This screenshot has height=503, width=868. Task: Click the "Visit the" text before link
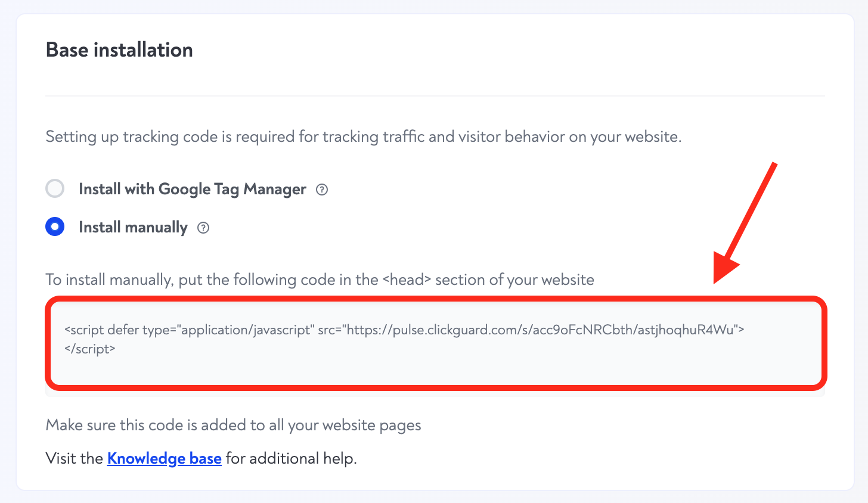click(75, 458)
